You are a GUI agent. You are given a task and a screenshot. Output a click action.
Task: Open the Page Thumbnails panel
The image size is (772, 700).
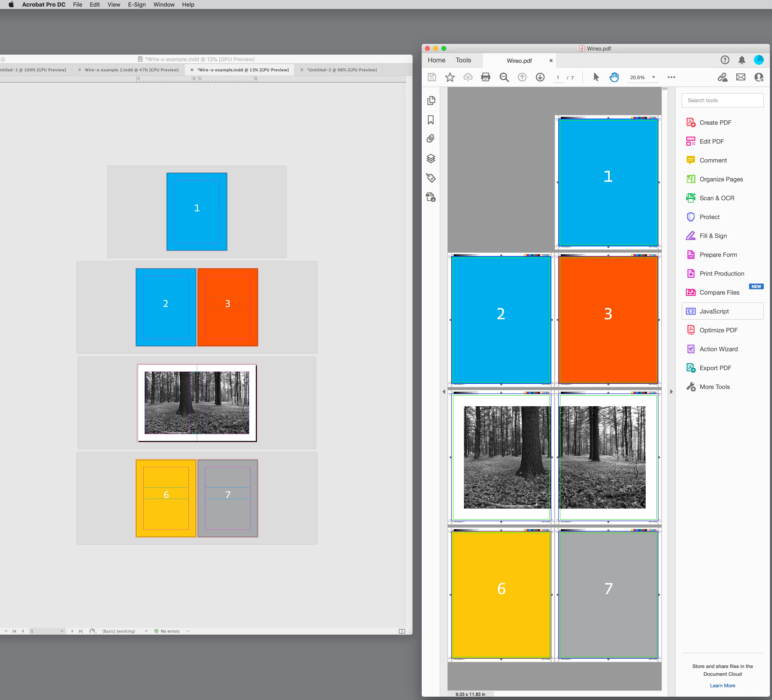(x=431, y=100)
